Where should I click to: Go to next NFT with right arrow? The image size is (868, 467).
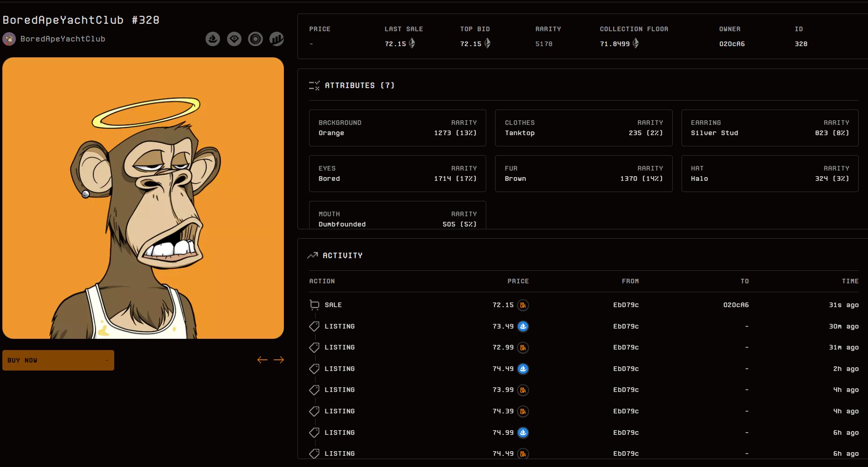coord(279,360)
